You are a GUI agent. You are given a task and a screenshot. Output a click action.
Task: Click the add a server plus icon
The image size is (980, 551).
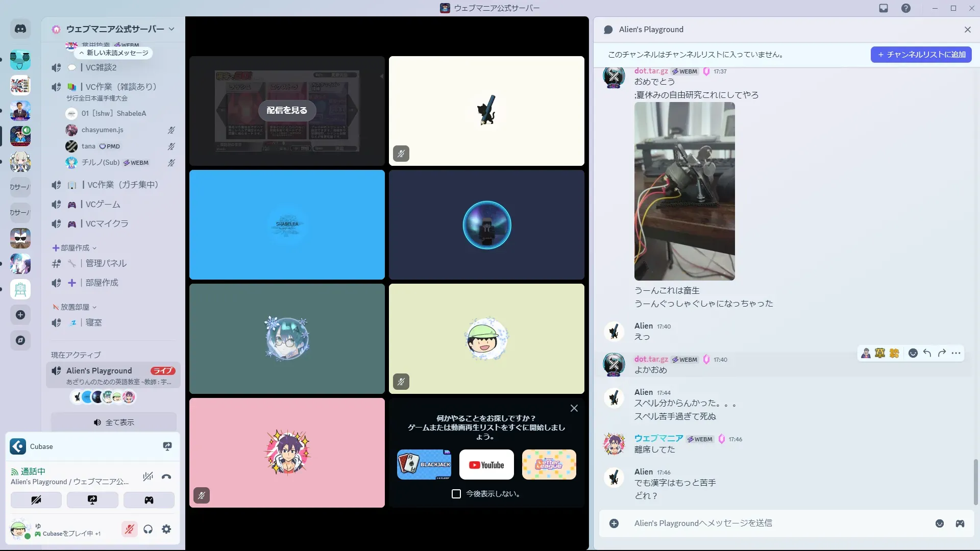20,315
